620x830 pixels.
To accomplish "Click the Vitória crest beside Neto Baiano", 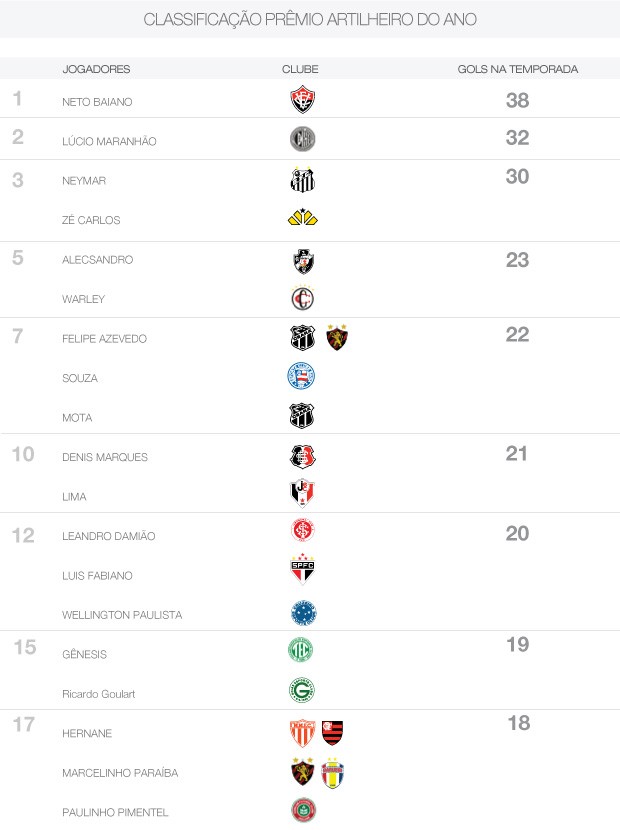I will tap(302, 100).
